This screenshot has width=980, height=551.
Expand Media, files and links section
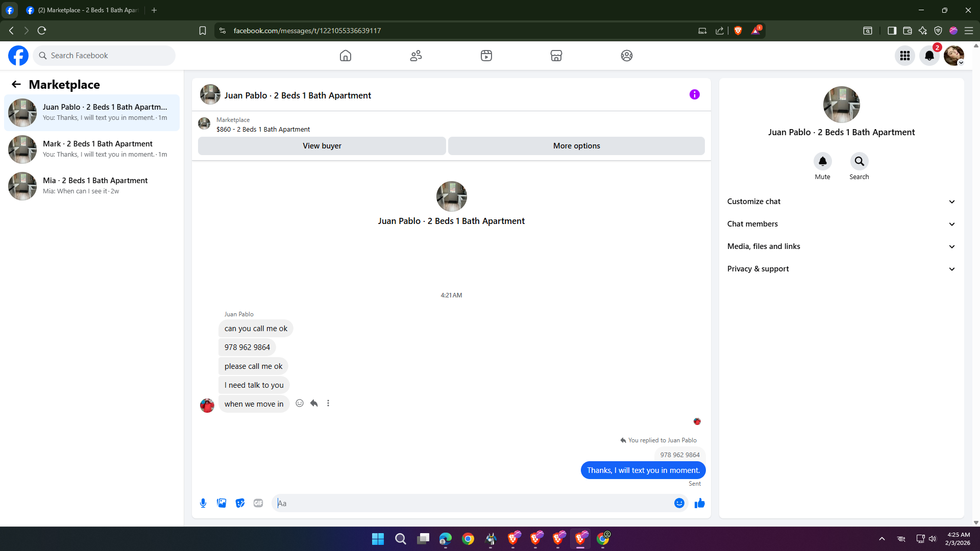[841, 246]
